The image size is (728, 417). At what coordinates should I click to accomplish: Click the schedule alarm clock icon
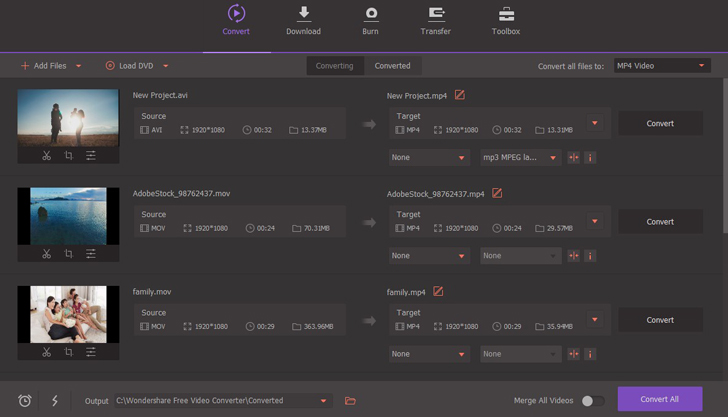click(x=25, y=401)
